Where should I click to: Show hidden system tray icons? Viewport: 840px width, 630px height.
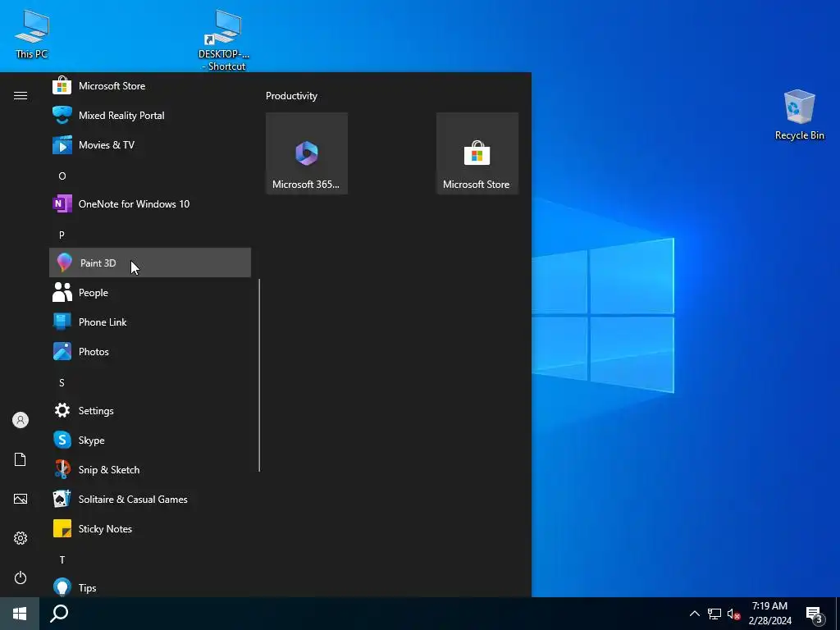pyautogui.click(x=694, y=614)
